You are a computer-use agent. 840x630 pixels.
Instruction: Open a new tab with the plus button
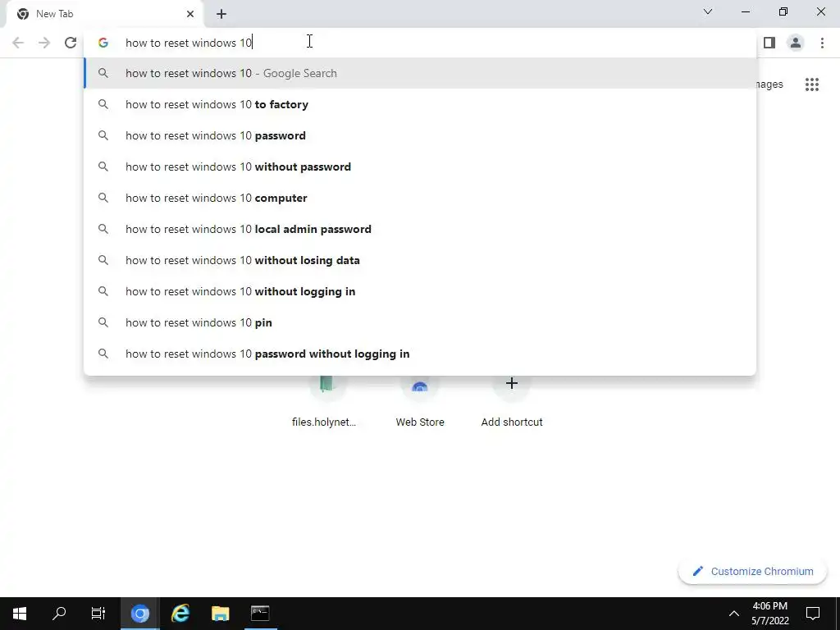[x=221, y=14]
